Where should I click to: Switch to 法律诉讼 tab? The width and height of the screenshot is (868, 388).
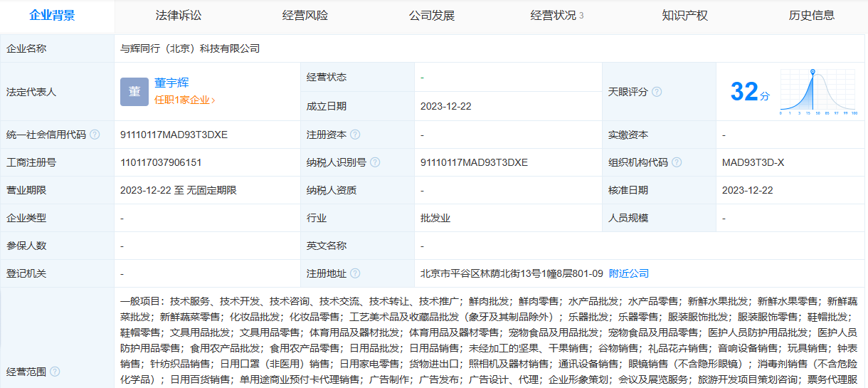point(179,15)
